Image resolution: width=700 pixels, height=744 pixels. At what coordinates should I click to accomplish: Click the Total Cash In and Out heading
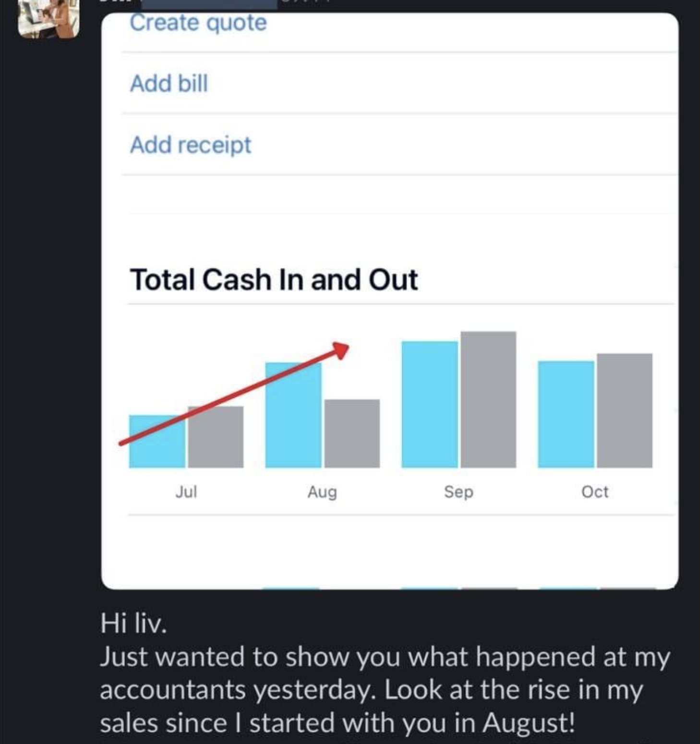click(x=274, y=279)
